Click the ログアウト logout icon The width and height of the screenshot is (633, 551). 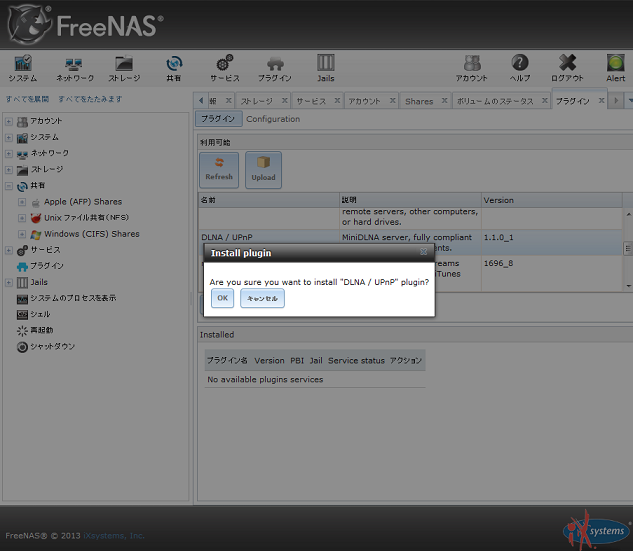[x=567, y=66]
